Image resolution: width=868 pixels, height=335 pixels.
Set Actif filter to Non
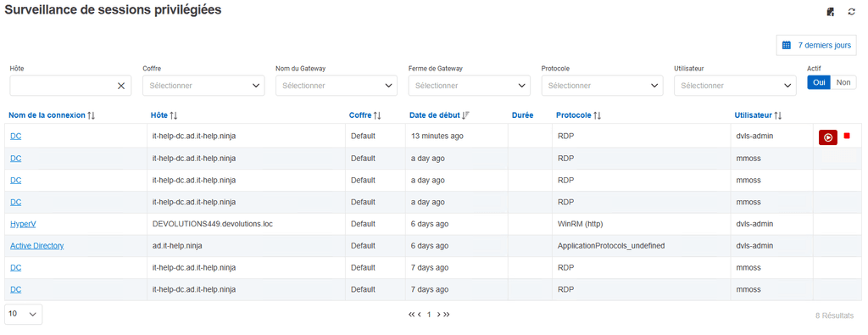tap(843, 82)
